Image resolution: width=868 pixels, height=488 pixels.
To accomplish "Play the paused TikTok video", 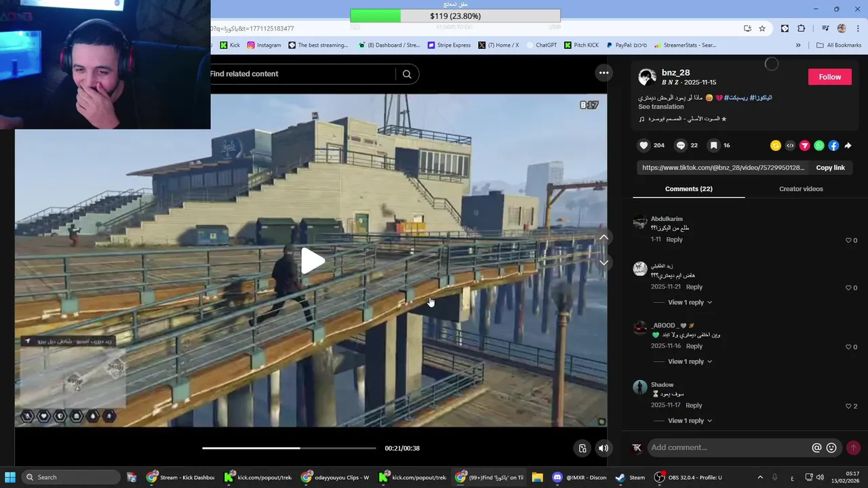I will point(313,261).
